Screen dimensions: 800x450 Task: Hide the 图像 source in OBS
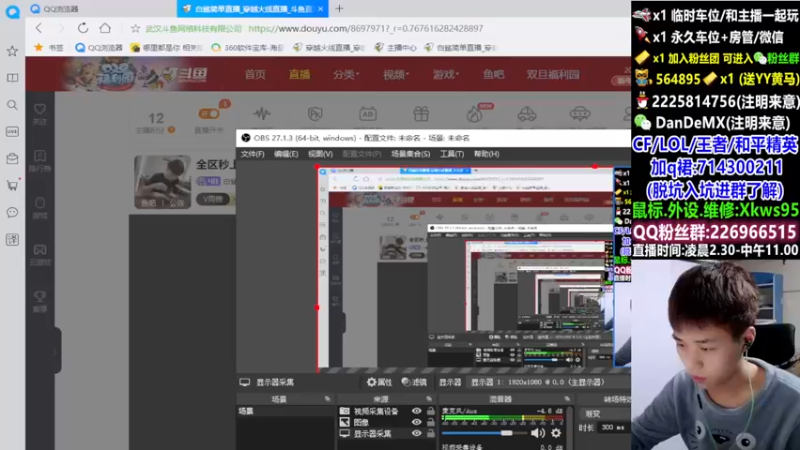(416, 422)
